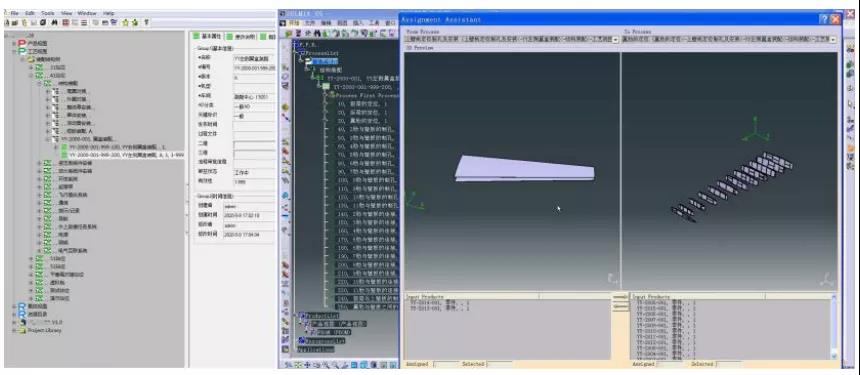Click the scrollbar of the right Input Products list

pyautogui.click(x=834, y=326)
